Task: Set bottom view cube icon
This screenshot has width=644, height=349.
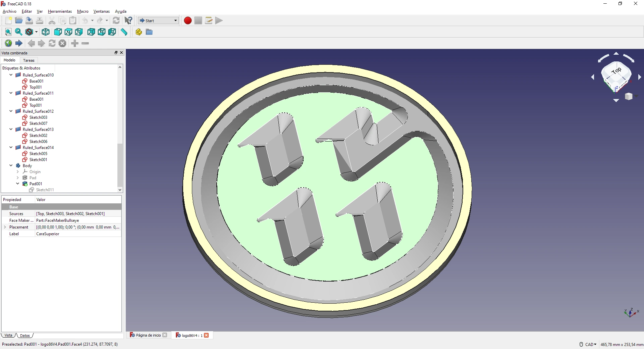Action: click(x=102, y=32)
